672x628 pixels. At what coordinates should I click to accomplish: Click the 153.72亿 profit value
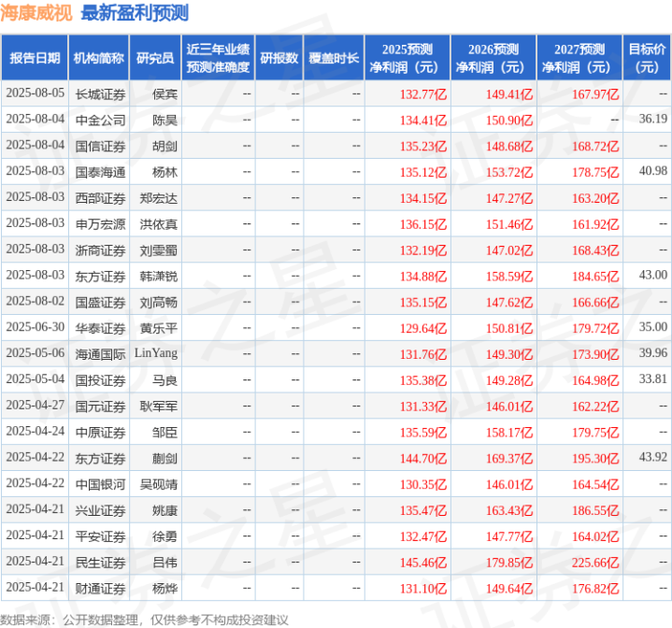click(509, 172)
